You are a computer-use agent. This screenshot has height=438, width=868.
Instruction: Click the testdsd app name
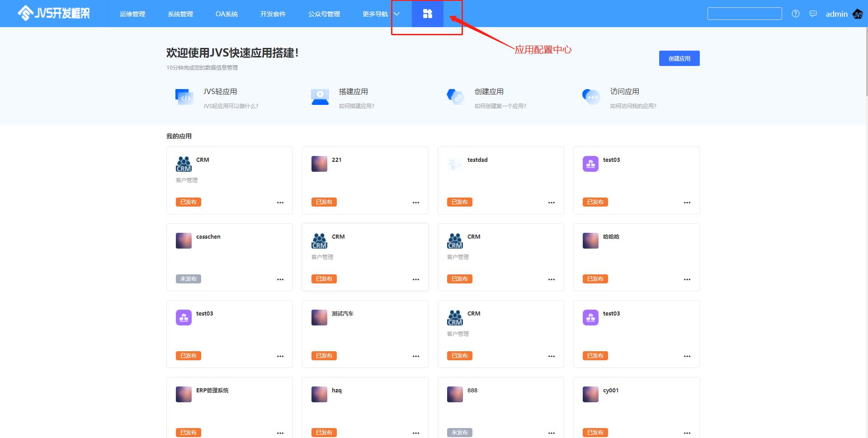pos(477,160)
